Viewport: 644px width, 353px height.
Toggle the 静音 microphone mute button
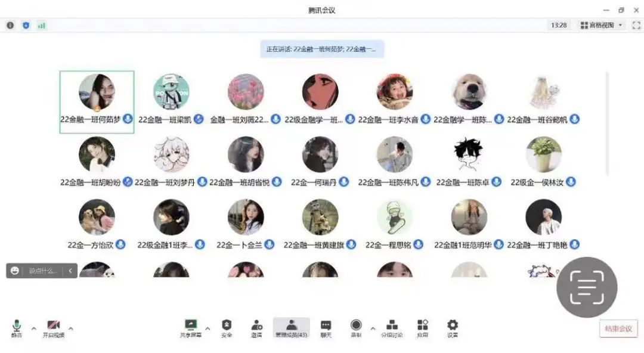(x=17, y=329)
